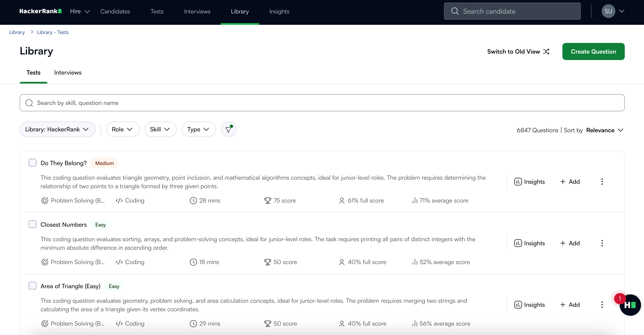Click the Library breadcrumb link
Screen dimensions: 644x335
[17, 32]
